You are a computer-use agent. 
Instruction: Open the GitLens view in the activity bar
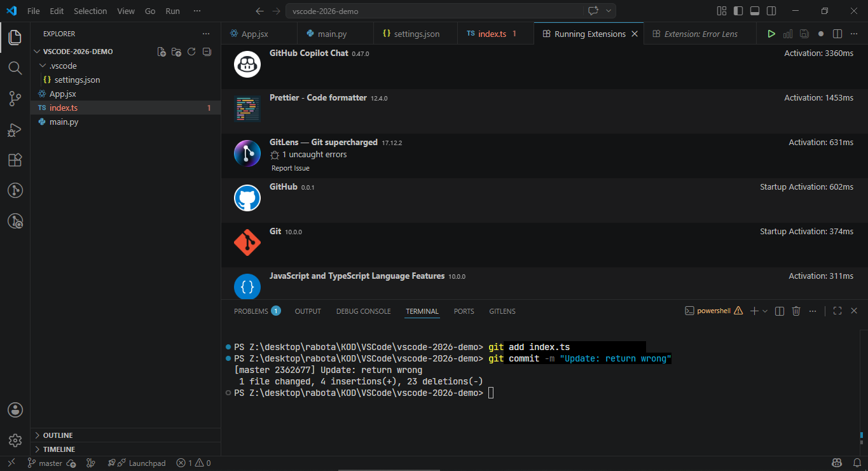tap(15, 190)
